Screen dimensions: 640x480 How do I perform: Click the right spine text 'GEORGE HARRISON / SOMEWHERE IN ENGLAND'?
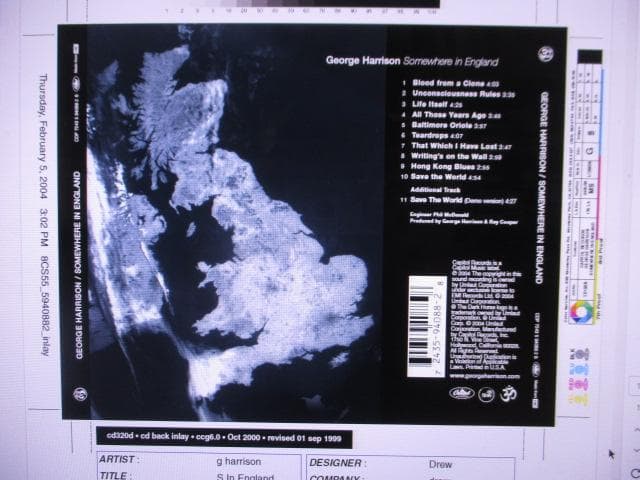click(544, 187)
